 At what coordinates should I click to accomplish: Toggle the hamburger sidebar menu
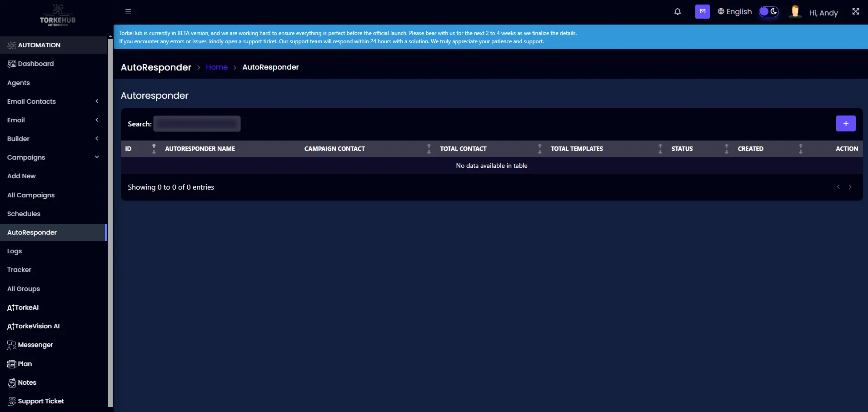(129, 11)
